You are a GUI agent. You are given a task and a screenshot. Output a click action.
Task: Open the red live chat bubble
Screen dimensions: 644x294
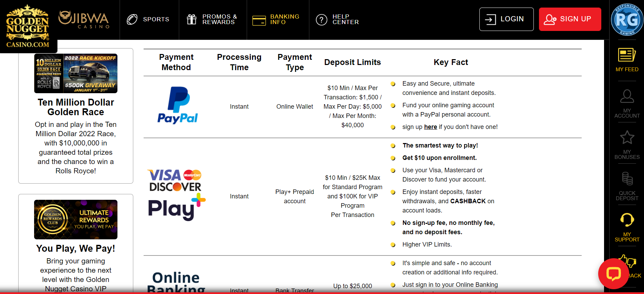pos(613,274)
